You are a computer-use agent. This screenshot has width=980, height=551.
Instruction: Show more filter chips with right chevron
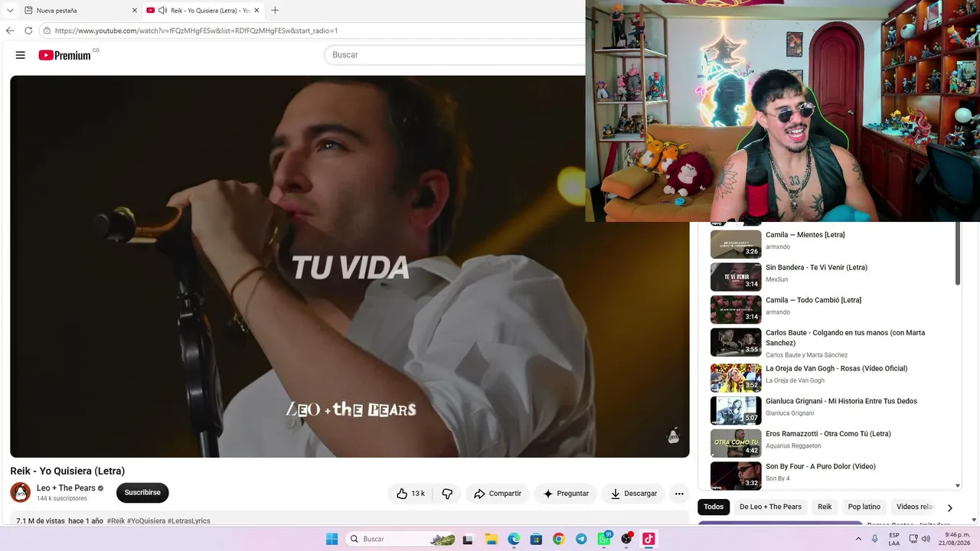[949, 507]
